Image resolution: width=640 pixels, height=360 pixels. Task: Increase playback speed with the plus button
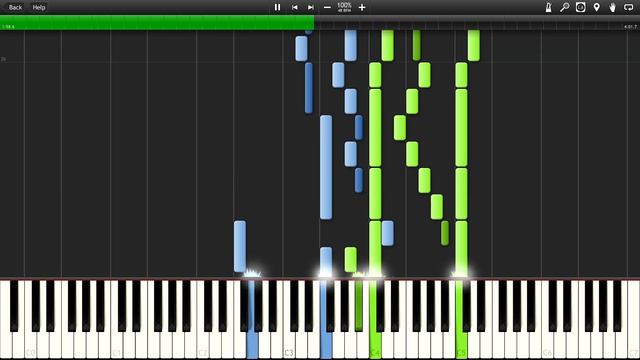coord(362,7)
